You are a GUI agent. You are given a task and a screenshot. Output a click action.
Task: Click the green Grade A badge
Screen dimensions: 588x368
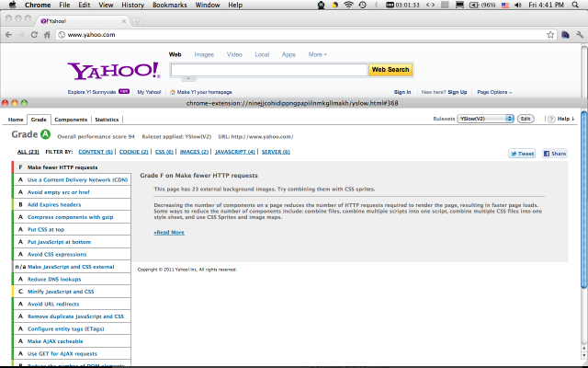(x=45, y=134)
